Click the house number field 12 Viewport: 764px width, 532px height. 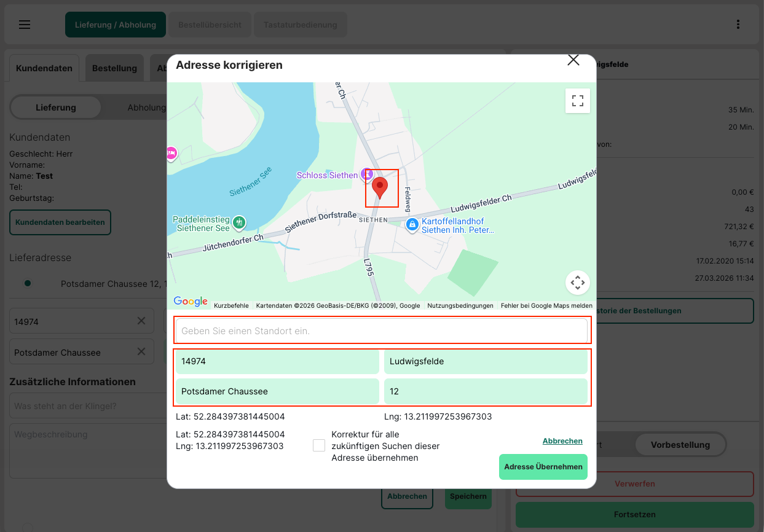click(x=485, y=391)
